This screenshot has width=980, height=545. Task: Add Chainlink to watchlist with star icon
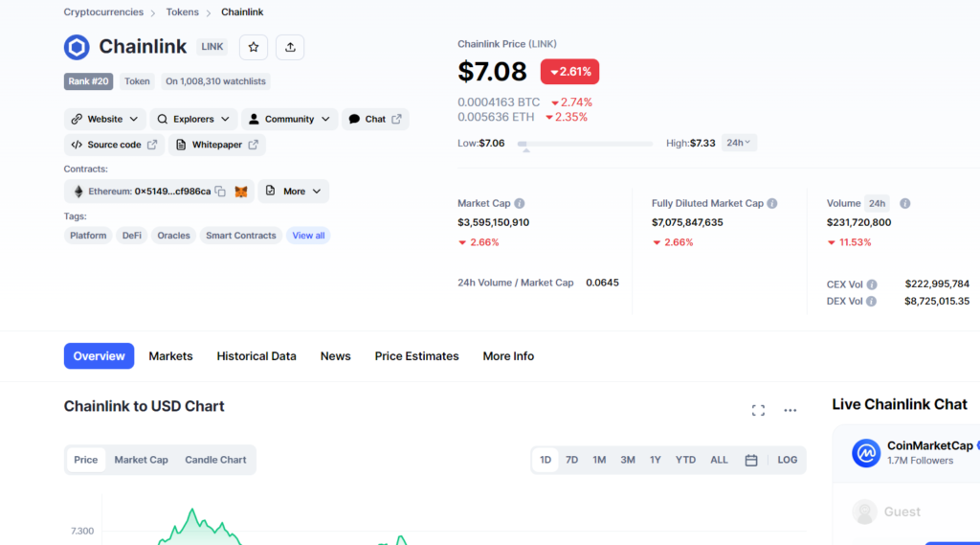254,47
